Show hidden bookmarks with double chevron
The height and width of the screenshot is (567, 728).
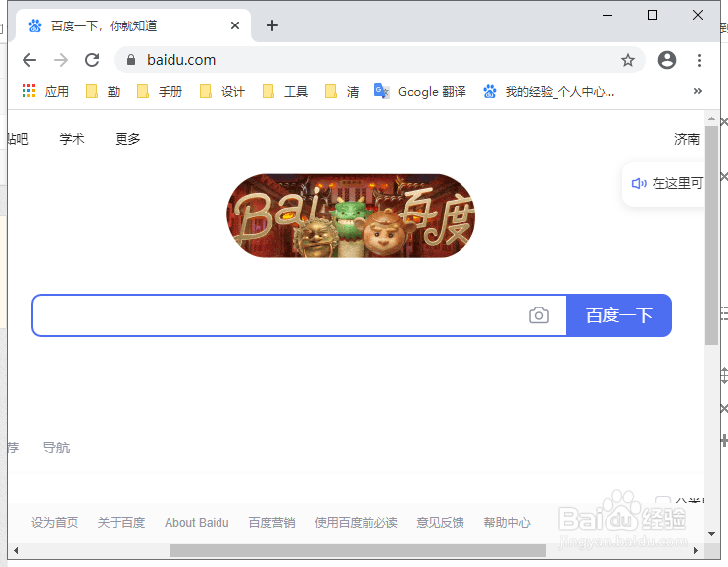click(x=697, y=91)
